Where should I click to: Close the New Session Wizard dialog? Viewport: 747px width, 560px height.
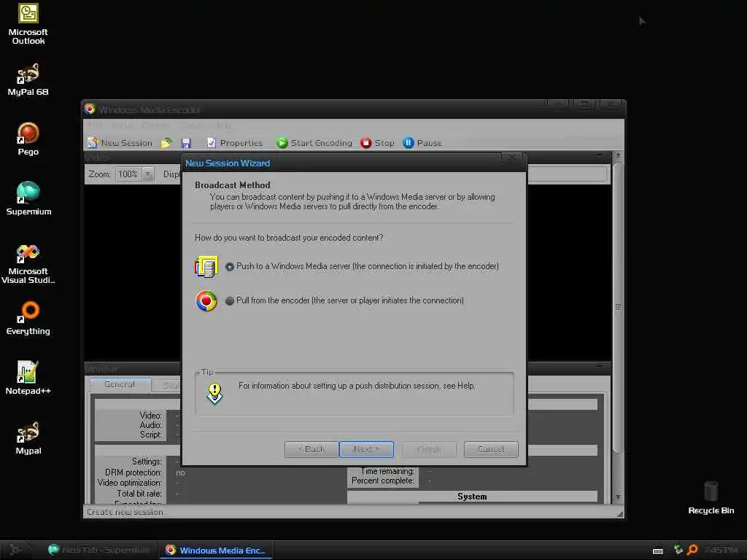pyautogui.click(x=511, y=157)
